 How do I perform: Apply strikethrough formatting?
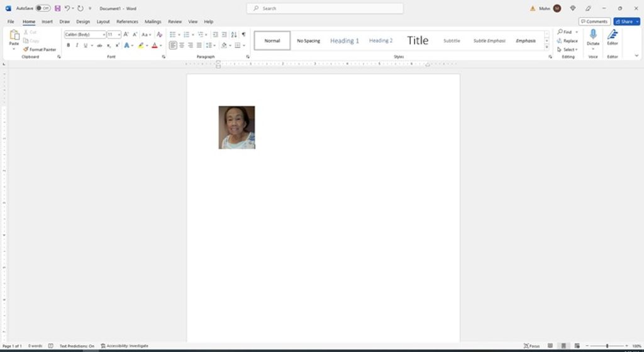pos(99,45)
